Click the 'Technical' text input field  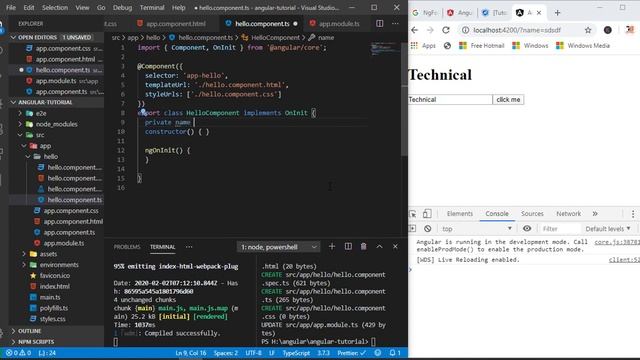click(450, 100)
